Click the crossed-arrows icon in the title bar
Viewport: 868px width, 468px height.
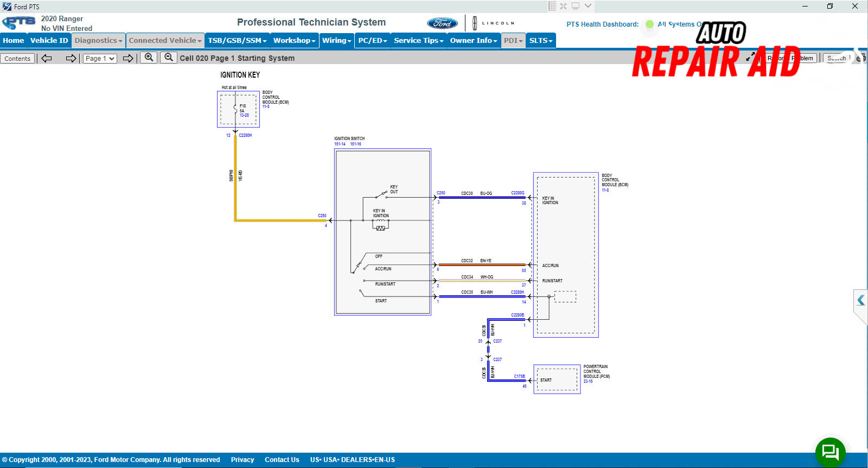pos(564,6)
